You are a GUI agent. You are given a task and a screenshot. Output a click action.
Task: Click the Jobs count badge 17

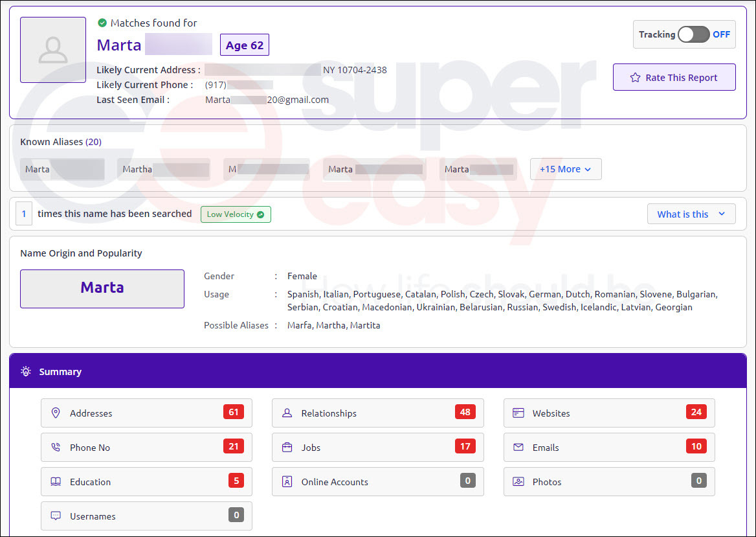465,446
